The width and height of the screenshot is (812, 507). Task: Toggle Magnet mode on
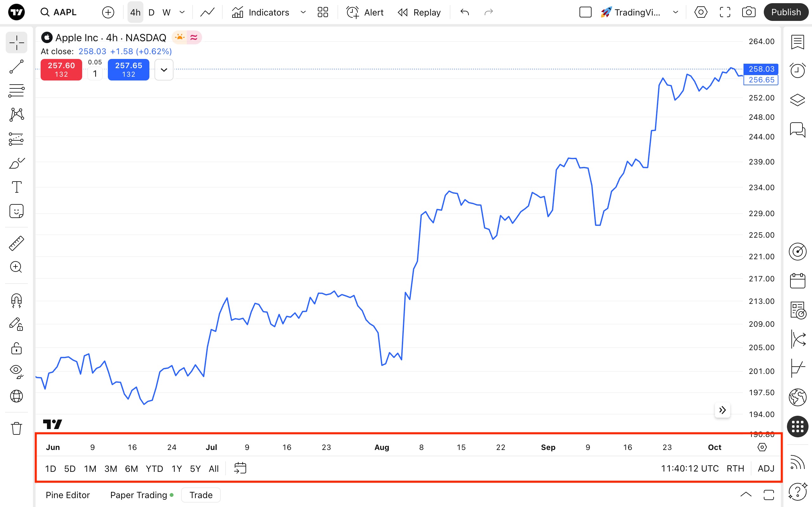(16, 300)
